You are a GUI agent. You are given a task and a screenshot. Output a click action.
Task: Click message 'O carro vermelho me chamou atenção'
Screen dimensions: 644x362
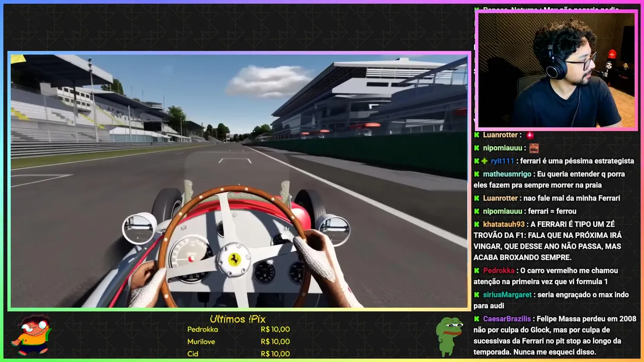(x=546, y=276)
